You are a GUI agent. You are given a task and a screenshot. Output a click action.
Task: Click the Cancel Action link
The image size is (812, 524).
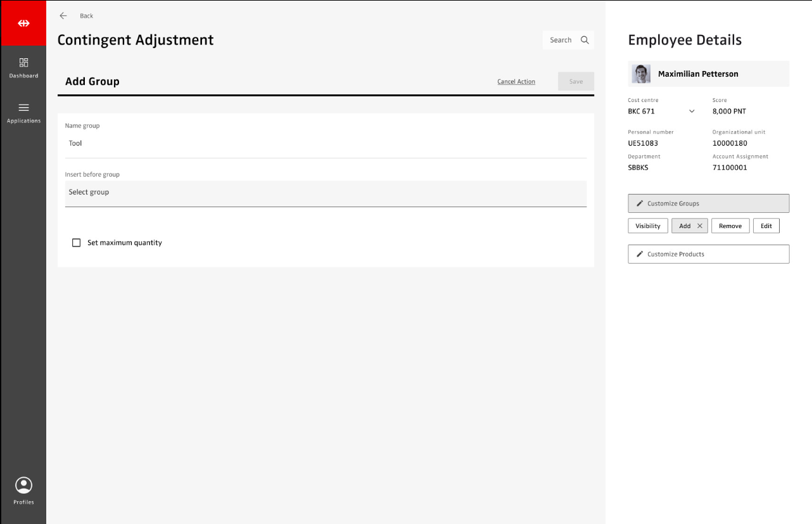(x=516, y=82)
